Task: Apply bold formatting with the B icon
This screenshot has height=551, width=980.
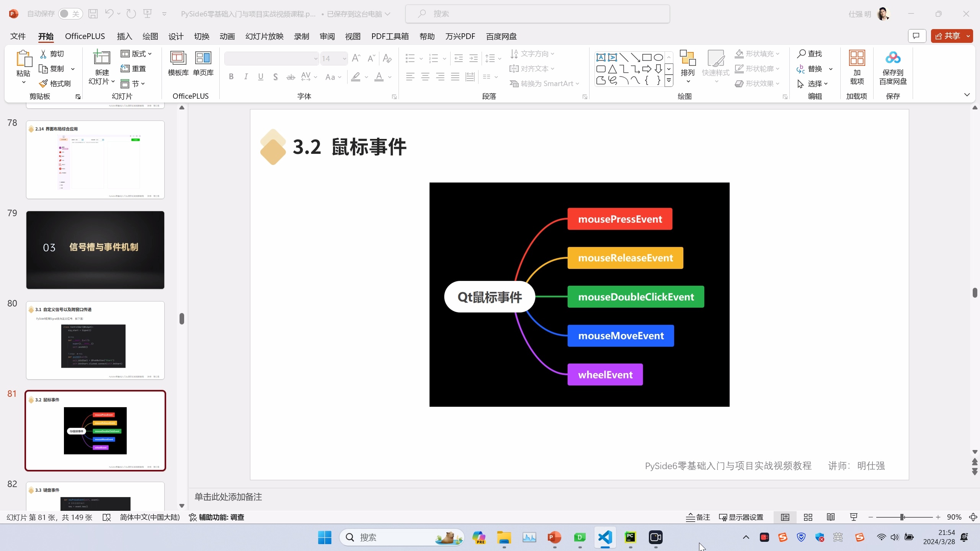Action: (x=231, y=76)
